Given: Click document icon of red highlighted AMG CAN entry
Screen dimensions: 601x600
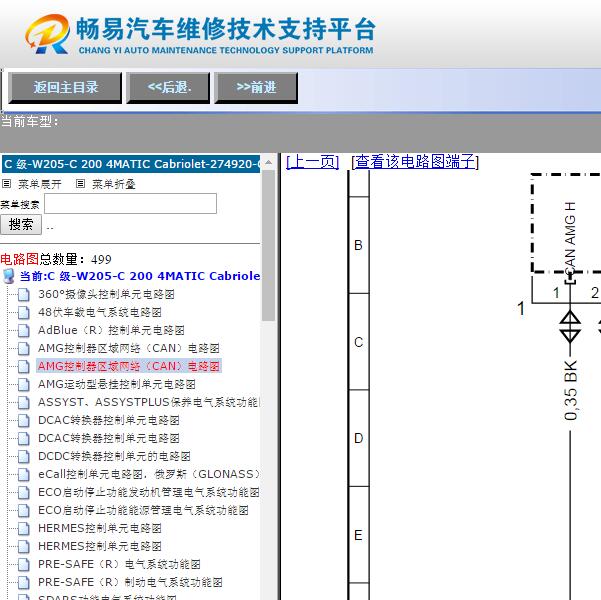Looking at the screenshot, I should point(24,366).
